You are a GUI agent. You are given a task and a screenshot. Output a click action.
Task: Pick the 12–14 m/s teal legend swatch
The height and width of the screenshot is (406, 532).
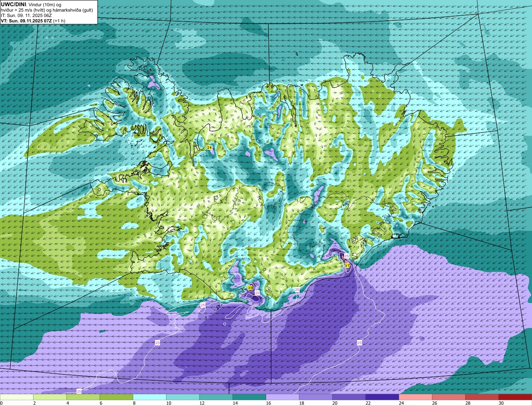coord(217,397)
